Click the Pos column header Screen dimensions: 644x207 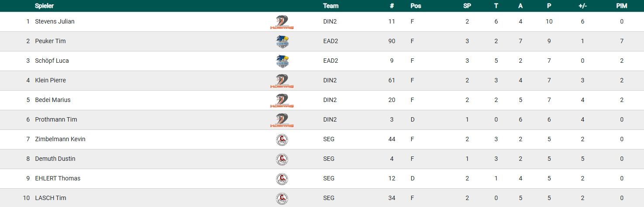(x=416, y=6)
